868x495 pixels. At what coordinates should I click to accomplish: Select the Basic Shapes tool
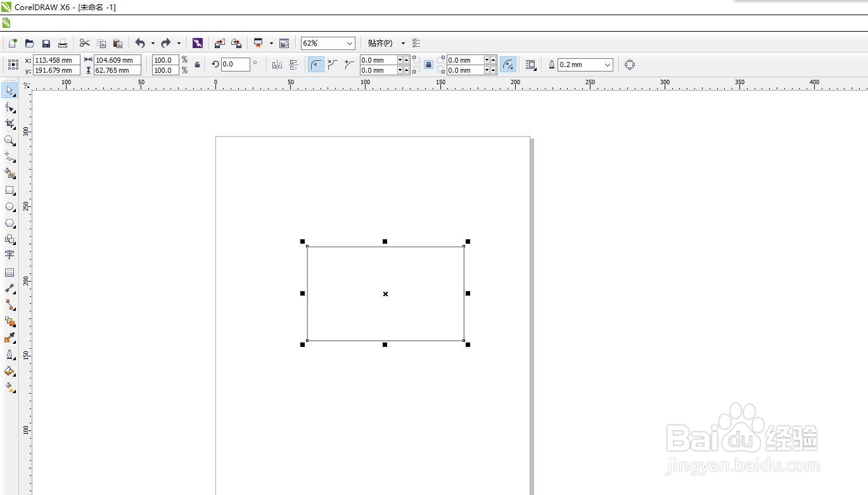point(10,239)
